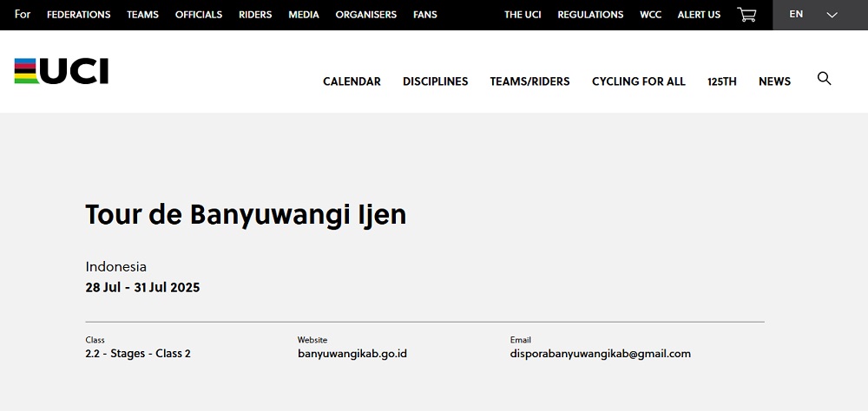Image resolution: width=868 pixels, height=411 pixels.
Task: Open the Teams audience link
Action: [143, 15]
